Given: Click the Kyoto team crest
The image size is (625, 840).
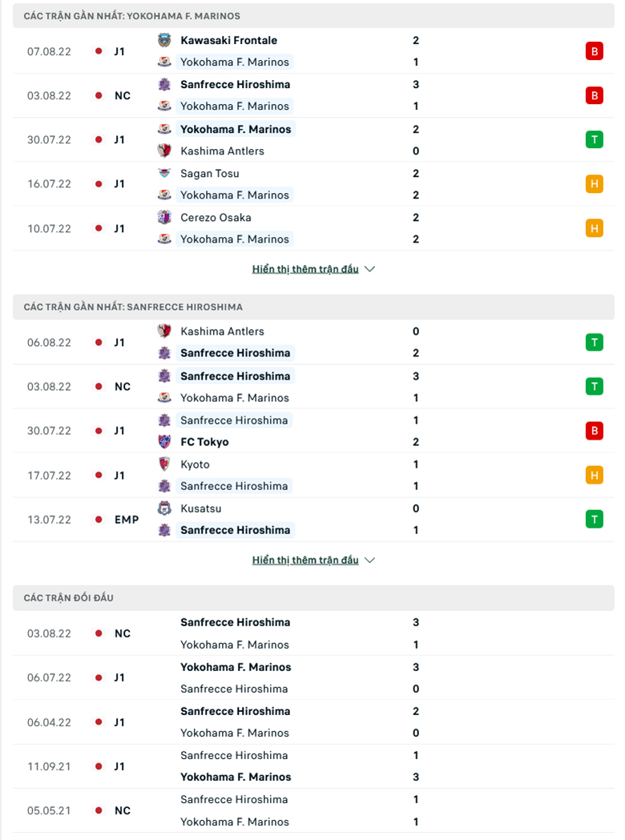Looking at the screenshot, I should 164,464.
